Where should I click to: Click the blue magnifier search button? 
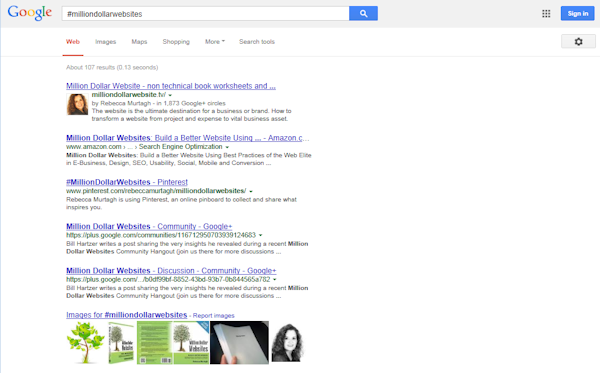pos(363,13)
